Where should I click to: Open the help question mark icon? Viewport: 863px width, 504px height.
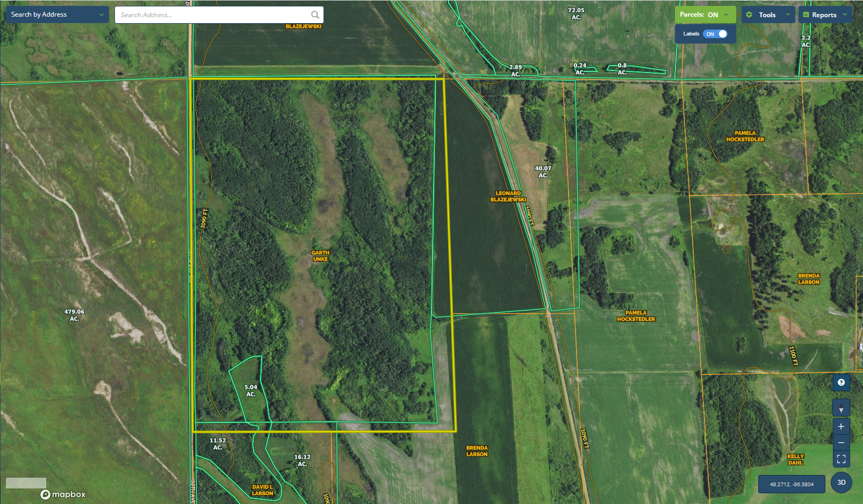click(841, 383)
